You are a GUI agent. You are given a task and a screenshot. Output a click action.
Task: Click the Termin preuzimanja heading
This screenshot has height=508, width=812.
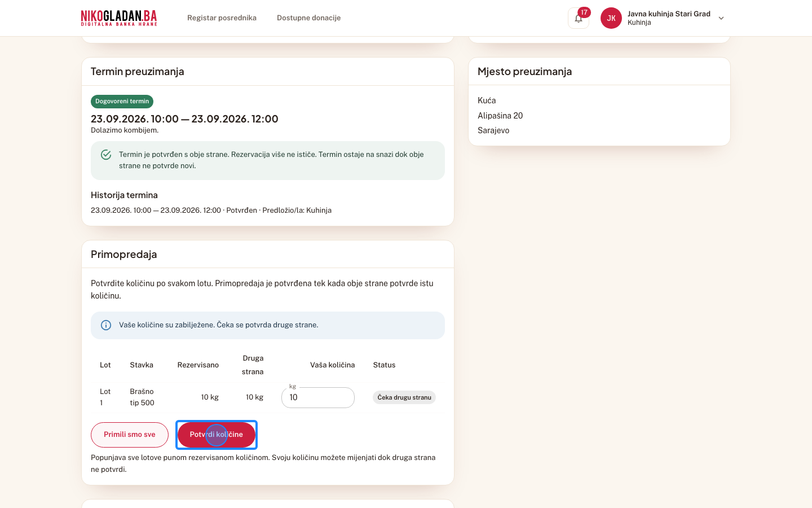[138, 72]
